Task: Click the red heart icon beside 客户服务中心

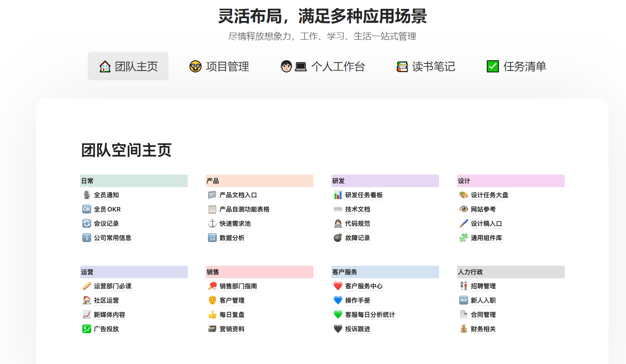Action: (x=338, y=286)
